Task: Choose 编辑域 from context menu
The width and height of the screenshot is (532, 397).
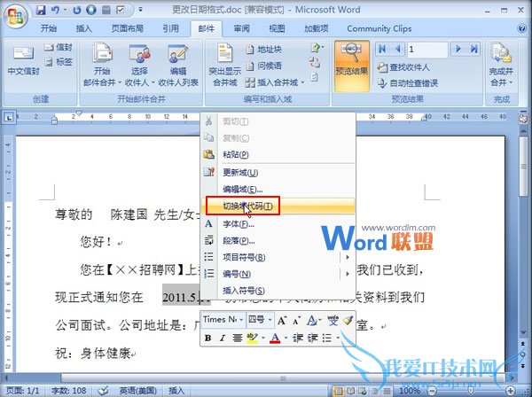Action: (x=278, y=189)
